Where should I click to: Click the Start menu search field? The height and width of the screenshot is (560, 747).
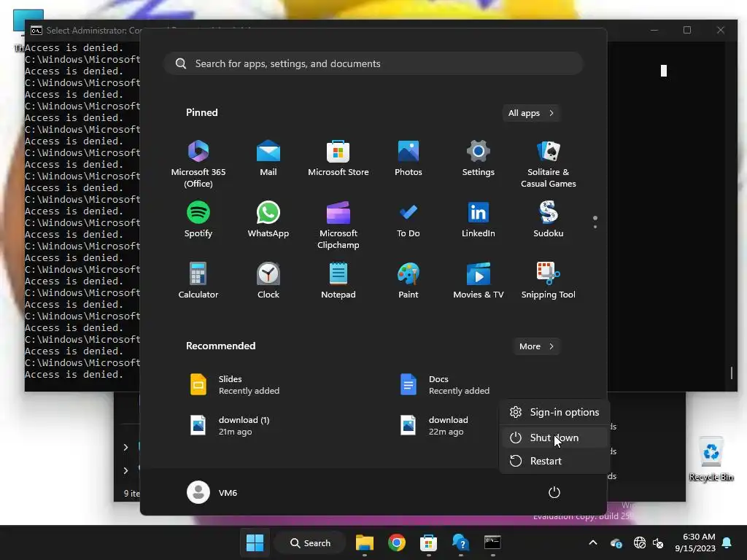pos(373,63)
